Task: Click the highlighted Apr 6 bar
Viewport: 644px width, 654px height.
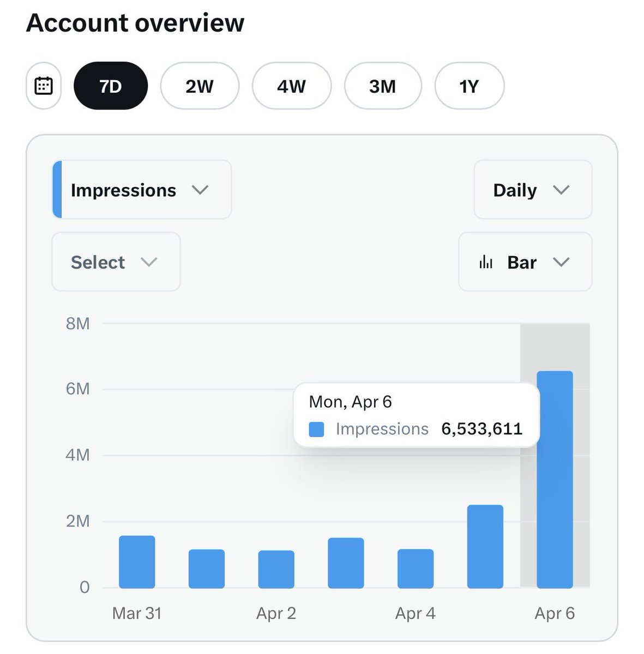Action: (x=555, y=480)
